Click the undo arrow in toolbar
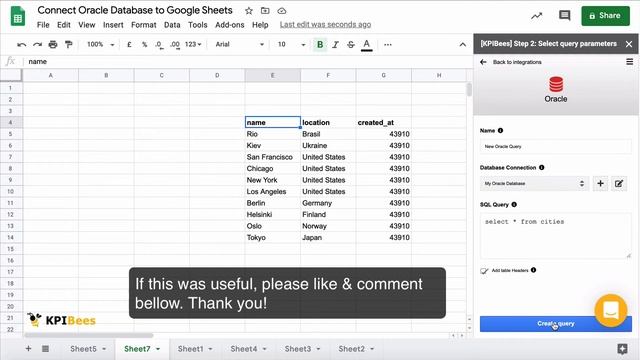640x360 pixels. point(22,44)
